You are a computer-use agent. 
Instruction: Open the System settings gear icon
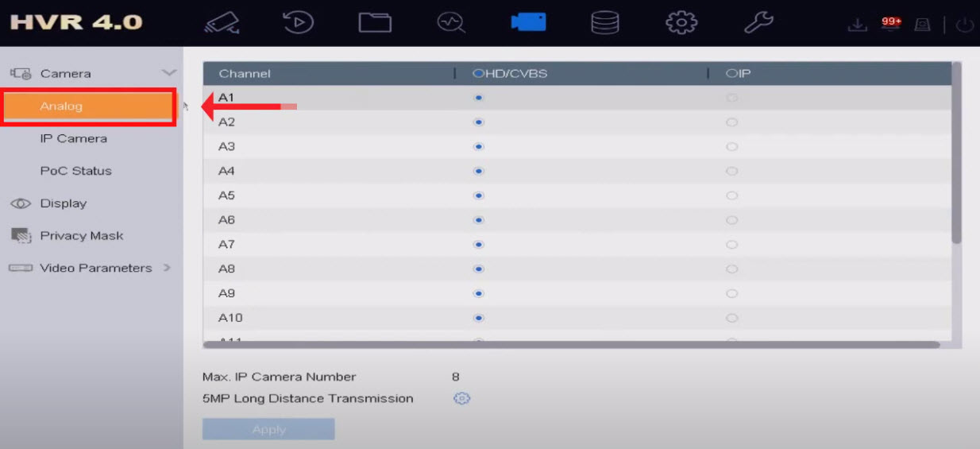681,22
